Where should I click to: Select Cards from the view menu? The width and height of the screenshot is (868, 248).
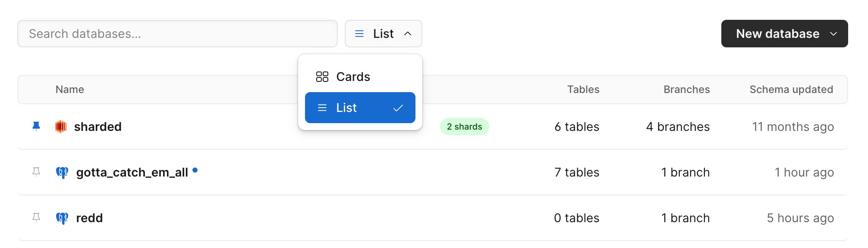point(352,76)
